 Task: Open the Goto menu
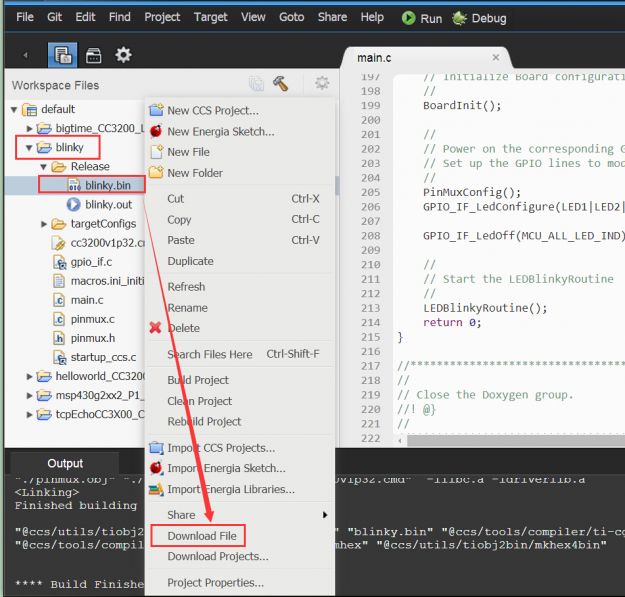tap(291, 17)
